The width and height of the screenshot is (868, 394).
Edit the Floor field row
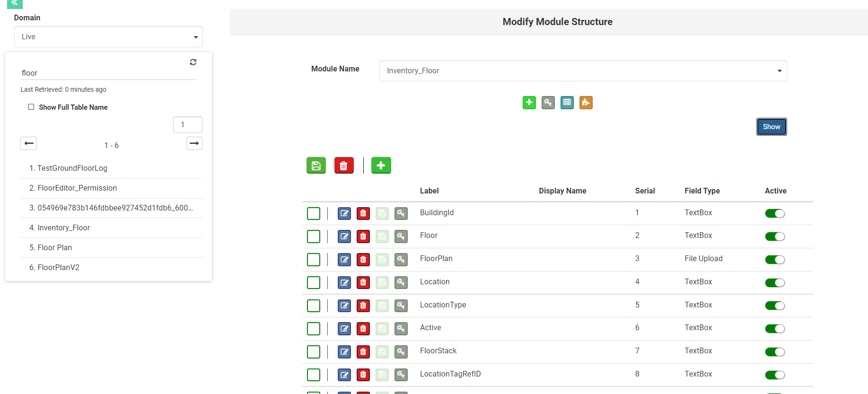coord(344,236)
